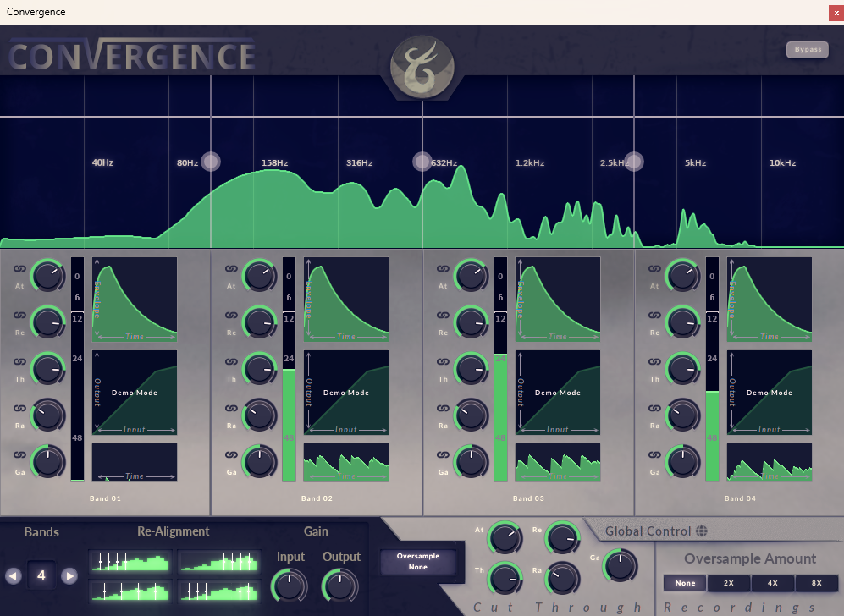Click the Band 01 Attack link icon
This screenshot has width=844, height=616.
pos(19,269)
